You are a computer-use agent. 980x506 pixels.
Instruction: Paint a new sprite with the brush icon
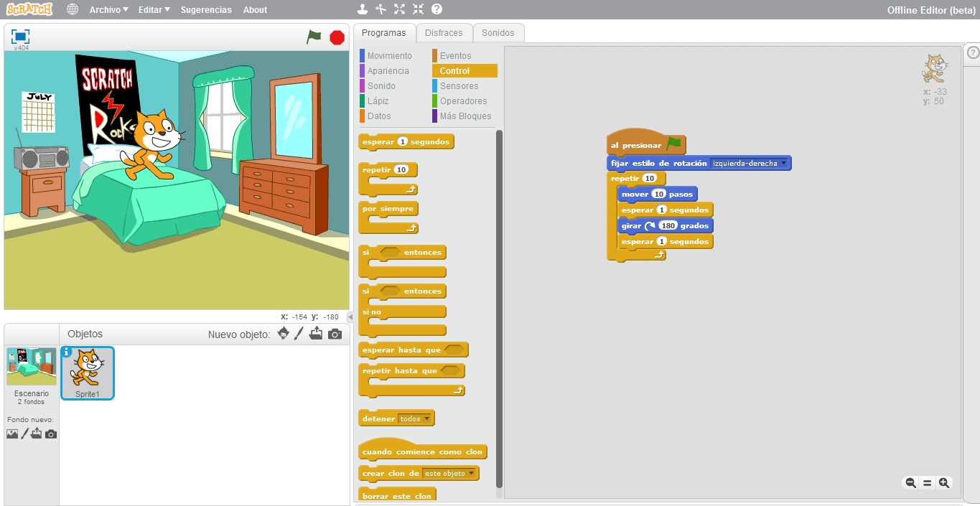[x=299, y=333]
